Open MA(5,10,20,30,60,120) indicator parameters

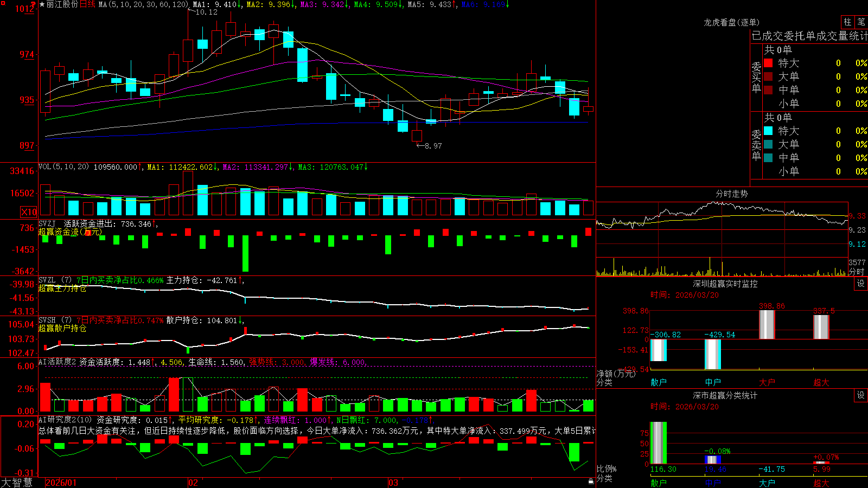[143, 4]
